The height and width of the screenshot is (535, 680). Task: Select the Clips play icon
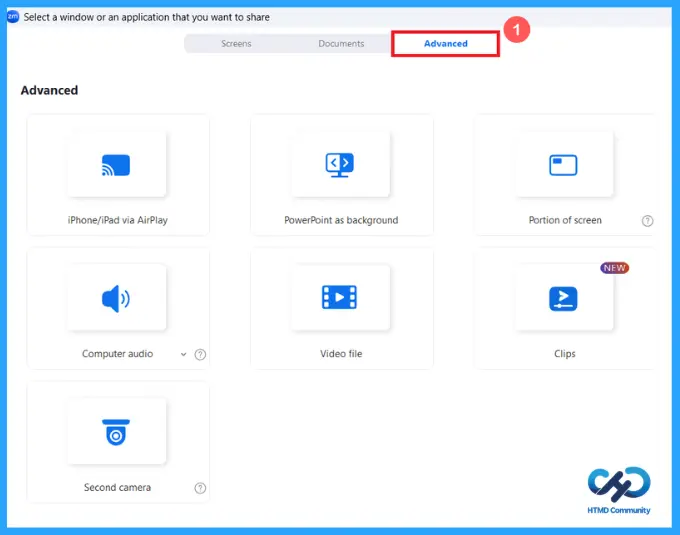click(x=563, y=299)
